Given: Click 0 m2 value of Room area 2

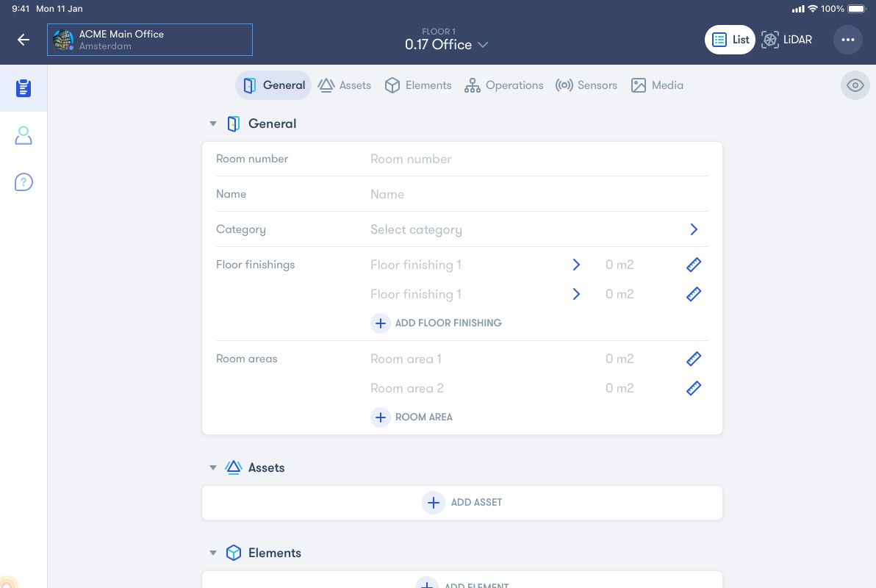Looking at the screenshot, I should coord(620,388).
